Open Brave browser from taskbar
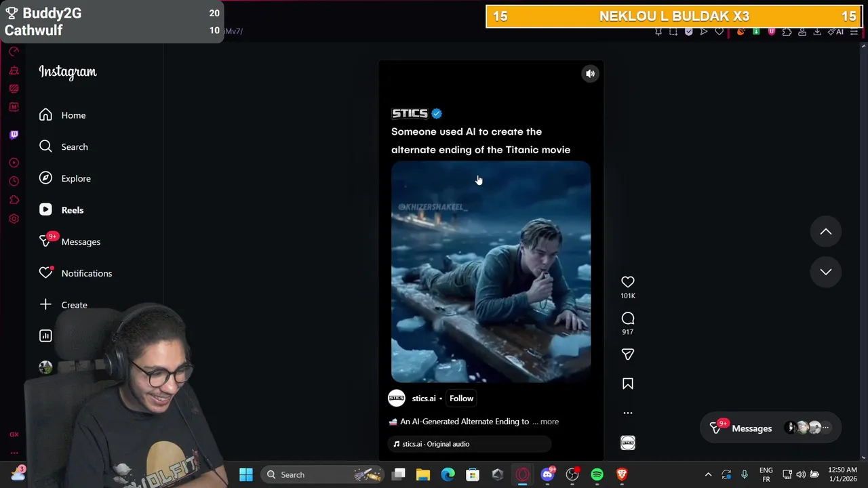The height and width of the screenshot is (488, 868). coord(622,474)
